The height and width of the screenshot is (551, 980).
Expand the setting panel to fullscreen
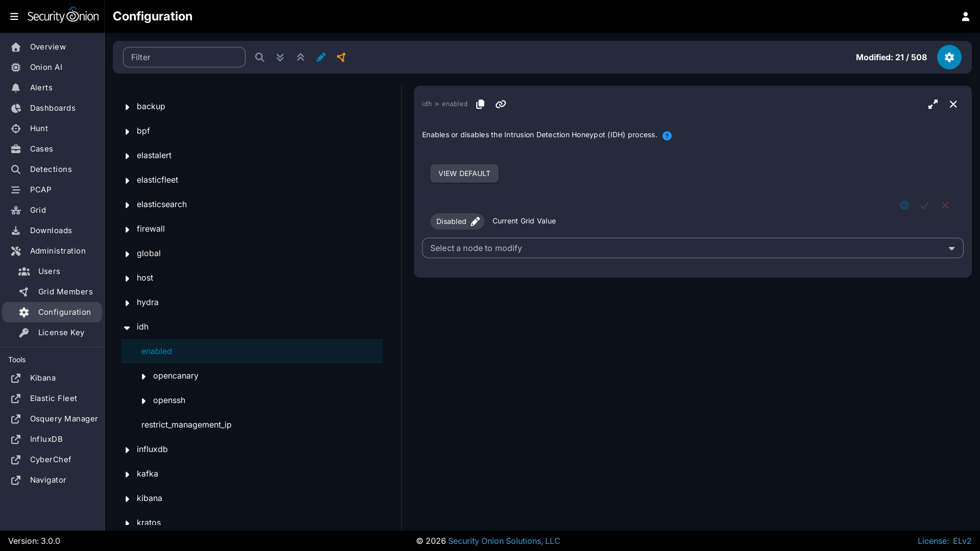coord(933,104)
